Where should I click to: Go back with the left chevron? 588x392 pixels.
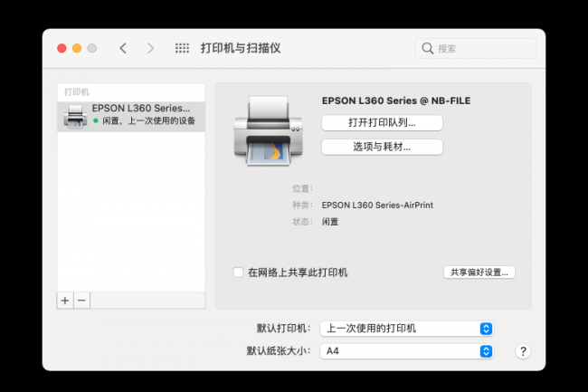123,48
